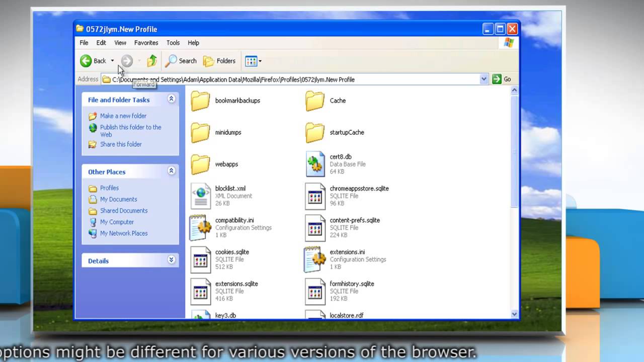Select chromeappsstore.sqlite file icon

(315, 196)
